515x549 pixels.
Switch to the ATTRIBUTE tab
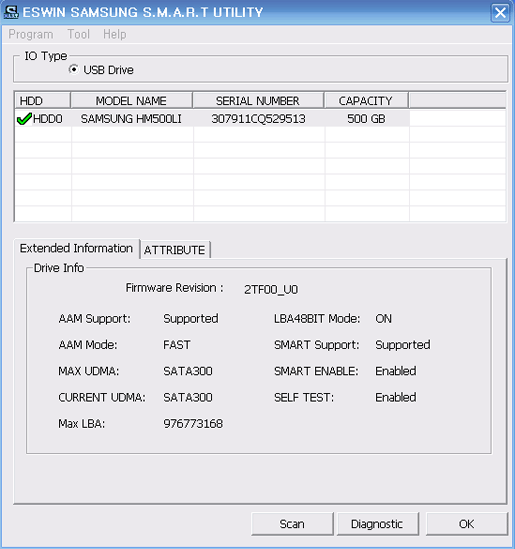175,250
